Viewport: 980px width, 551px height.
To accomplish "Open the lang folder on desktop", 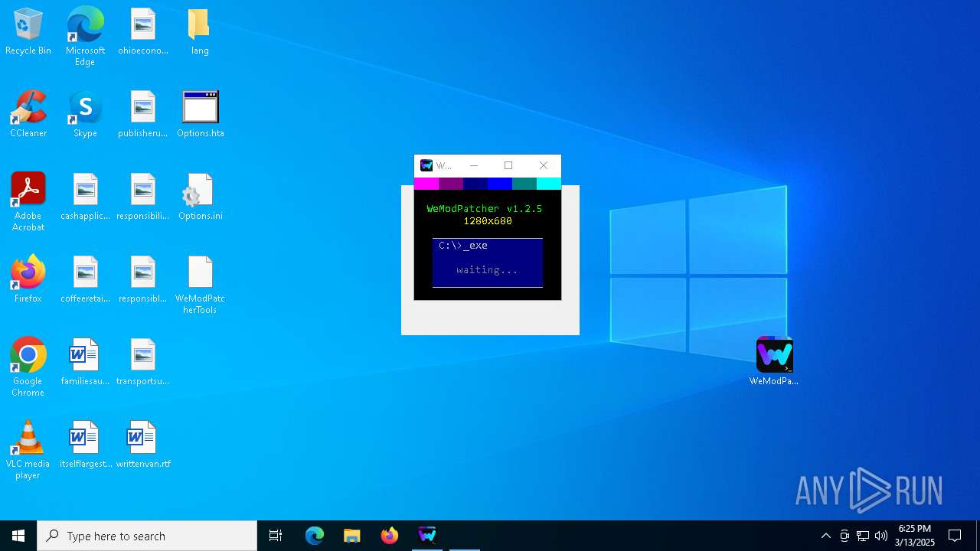I will 200,32.
